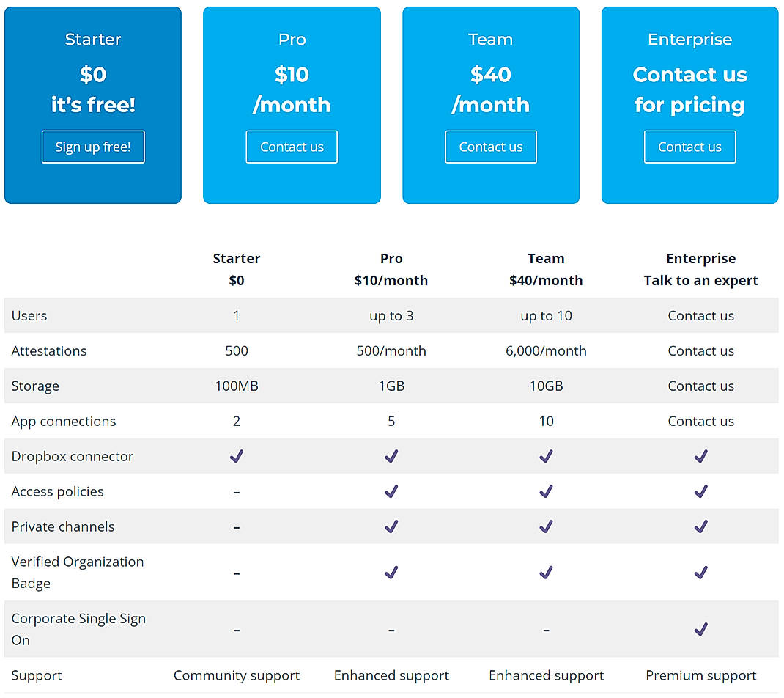Image resolution: width=784 pixels, height=698 pixels.
Task: Click Contact us on the Enterprise card
Action: click(x=689, y=147)
